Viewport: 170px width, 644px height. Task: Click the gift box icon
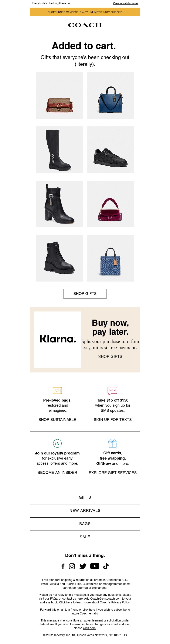113,443
